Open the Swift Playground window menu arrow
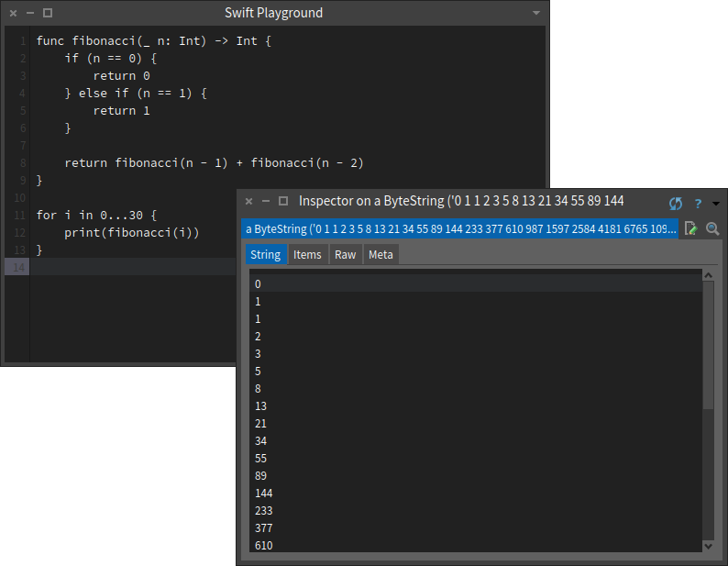728x566 pixels. (x=536, y=13)
